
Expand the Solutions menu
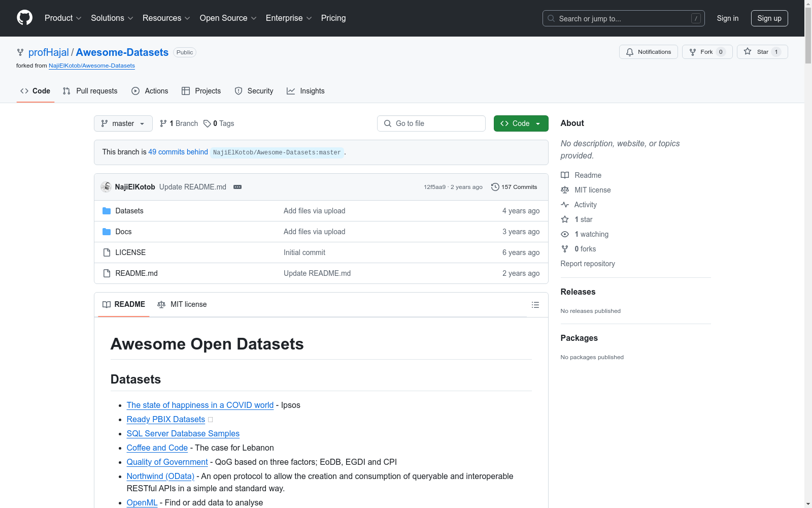tap(112, 18)
